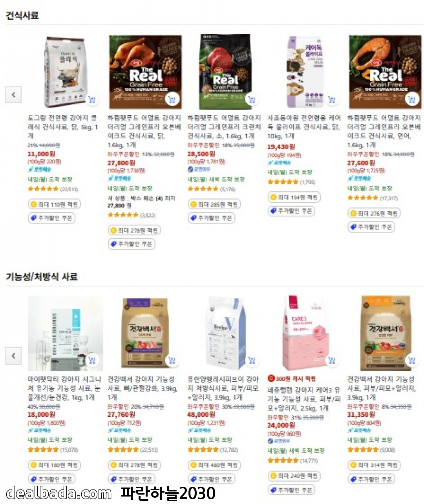Click cart icon on The Real 연어 product
This screenshot has width=424, height=504.
(x=412, y=99)
